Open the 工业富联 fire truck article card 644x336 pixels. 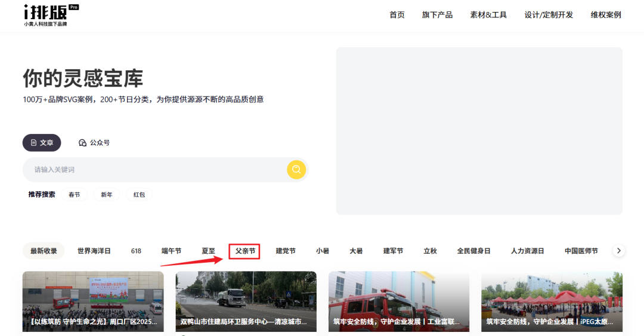pos(399,301)
